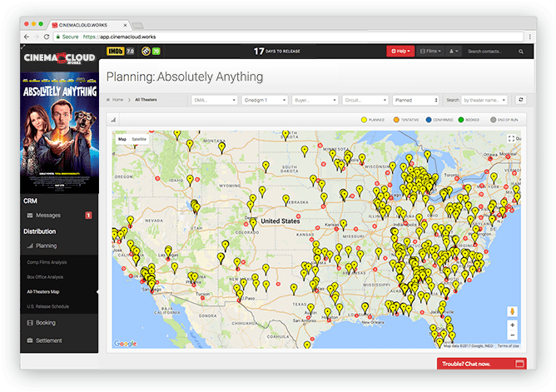Click the Trouble? Chat now button

481,364
